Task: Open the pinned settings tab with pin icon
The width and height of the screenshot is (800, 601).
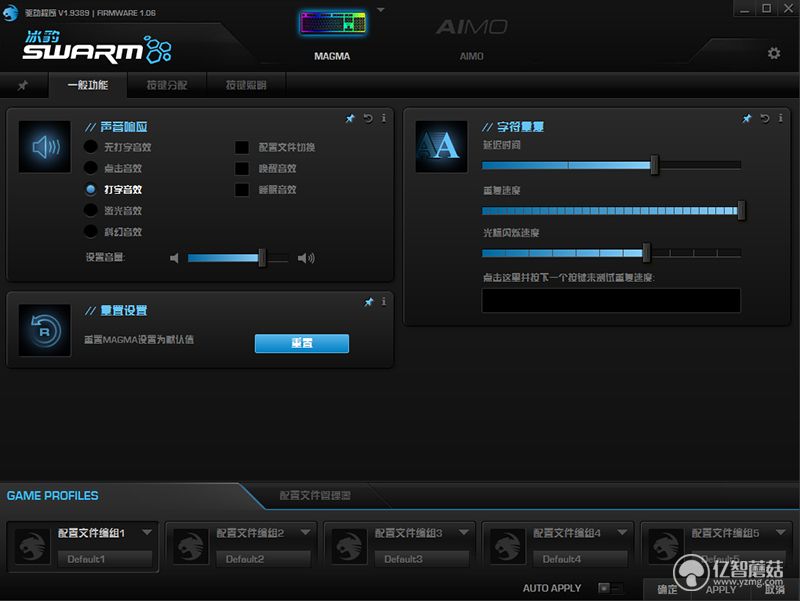Action: (22, 85)
